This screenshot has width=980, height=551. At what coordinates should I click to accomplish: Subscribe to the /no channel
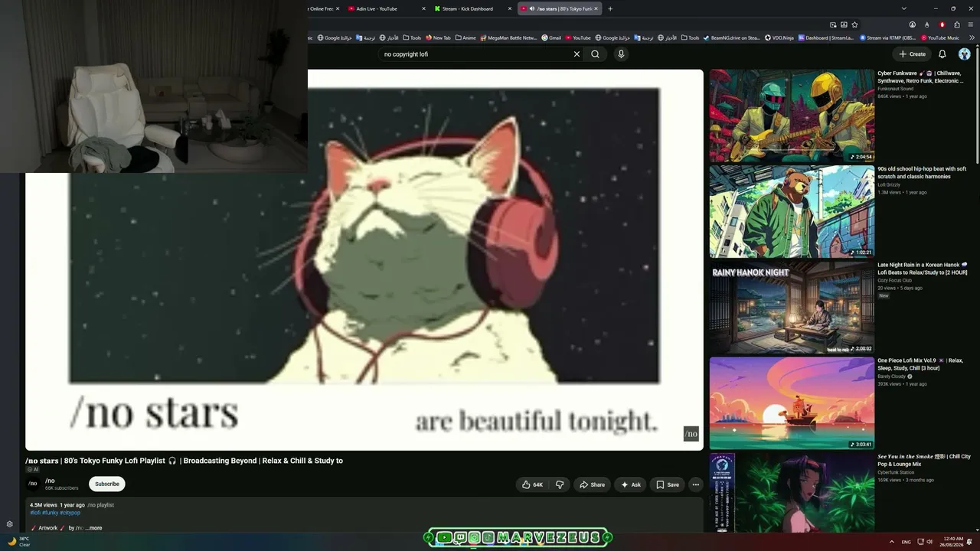pyautogui.click(x=107, y=484)
